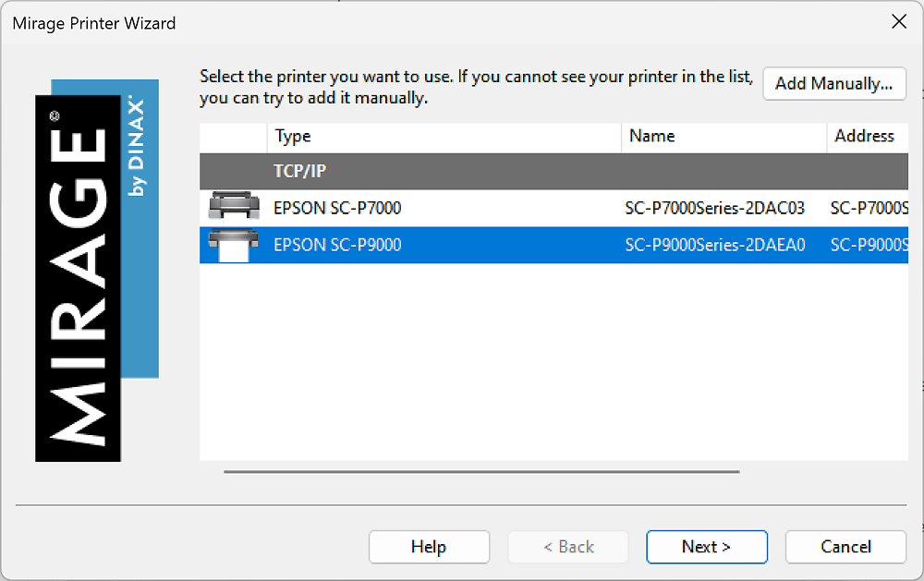This screenshot has width=924, height=581.
Task: Click the SC-P9000Series-2DAEA0 name cell
Action: [714, 246]
